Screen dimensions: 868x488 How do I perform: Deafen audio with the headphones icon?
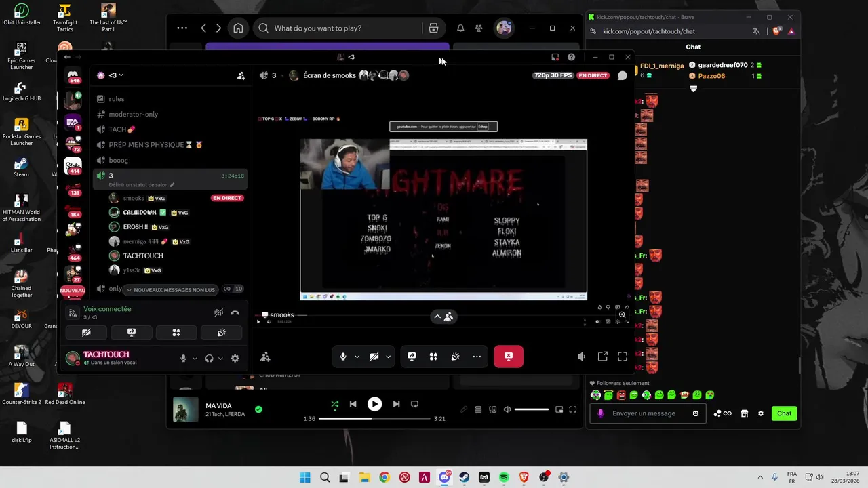coord(209,359)
